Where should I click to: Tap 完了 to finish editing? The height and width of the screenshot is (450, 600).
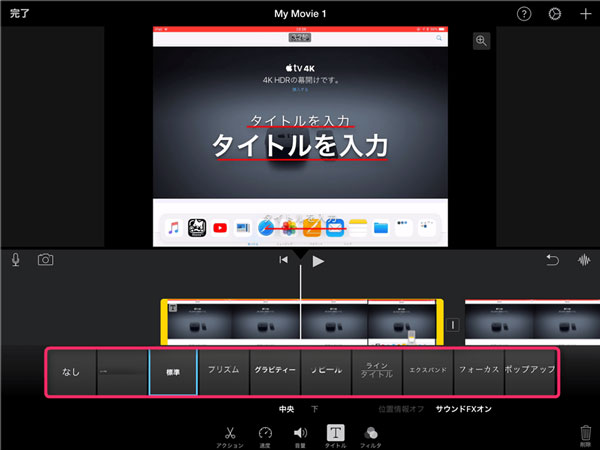coord(20,13)
